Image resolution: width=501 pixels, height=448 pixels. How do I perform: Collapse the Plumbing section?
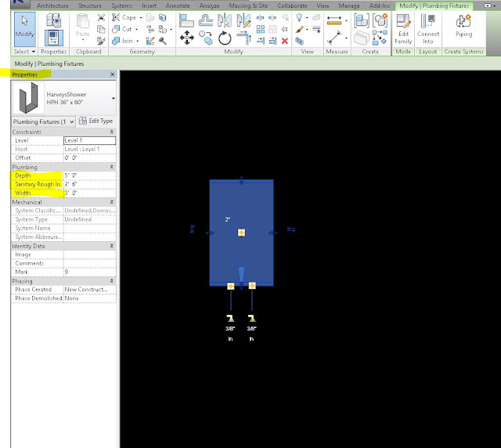tap(111, 167)
